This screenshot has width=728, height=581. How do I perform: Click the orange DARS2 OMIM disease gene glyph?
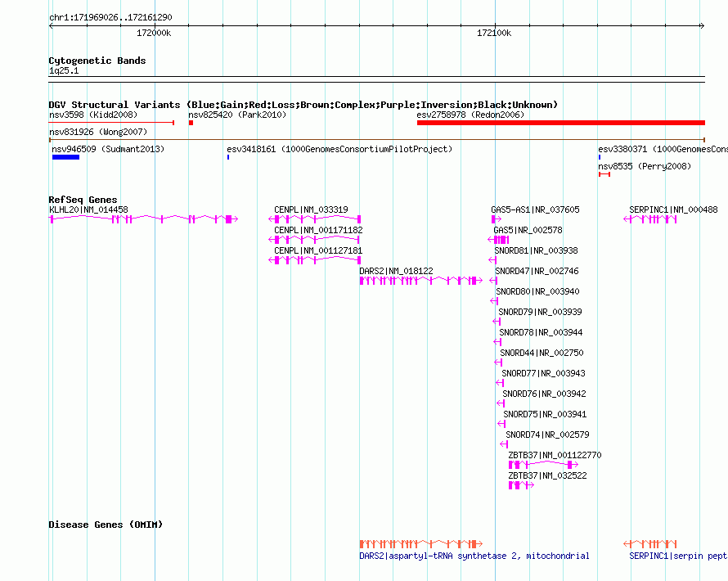(421, 544)
